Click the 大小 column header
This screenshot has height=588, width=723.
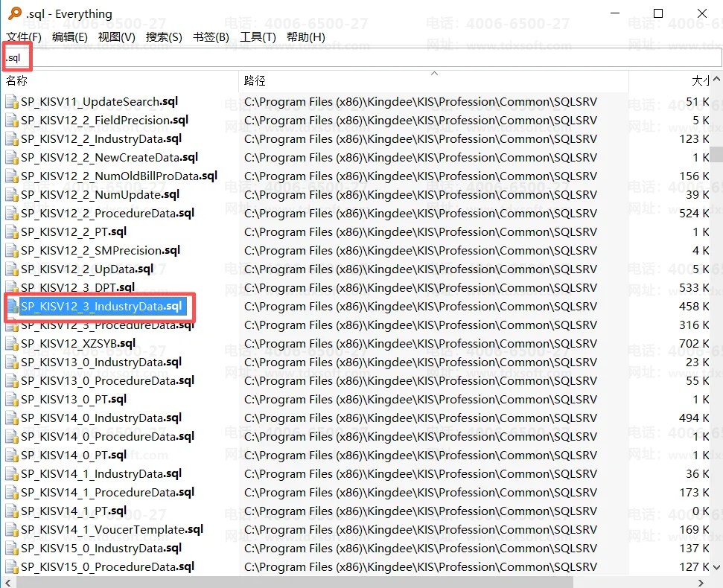(x=700, y=80)
